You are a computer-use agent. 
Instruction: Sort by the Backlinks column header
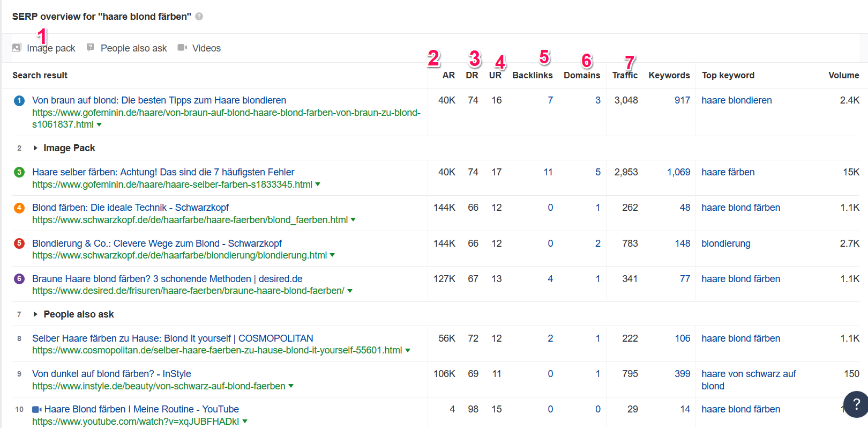coord(533,76)
